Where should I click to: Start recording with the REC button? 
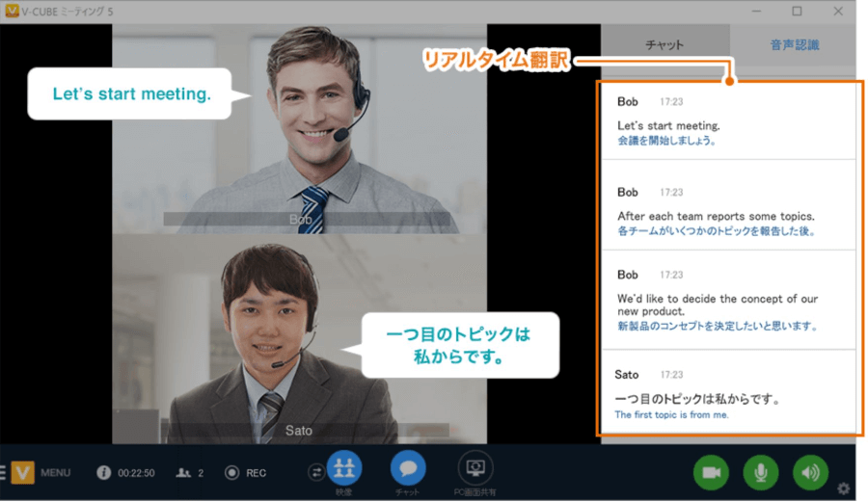coord(245,473)
